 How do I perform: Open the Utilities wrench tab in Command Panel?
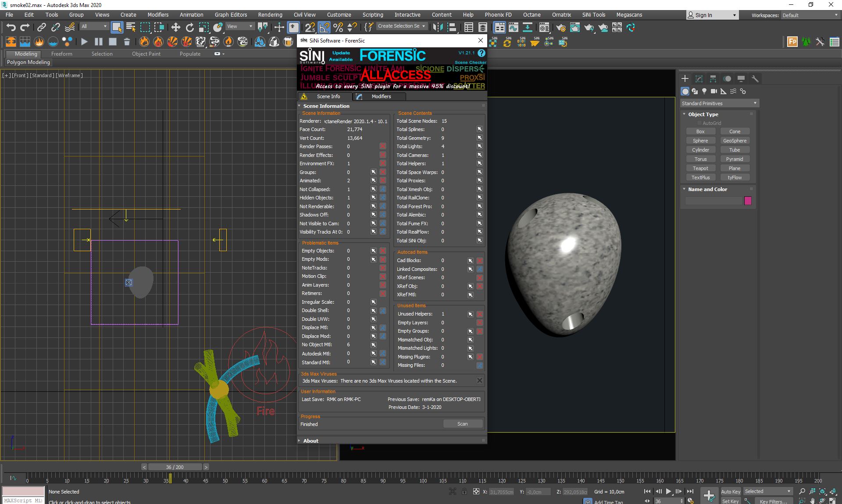click(755, 79)
